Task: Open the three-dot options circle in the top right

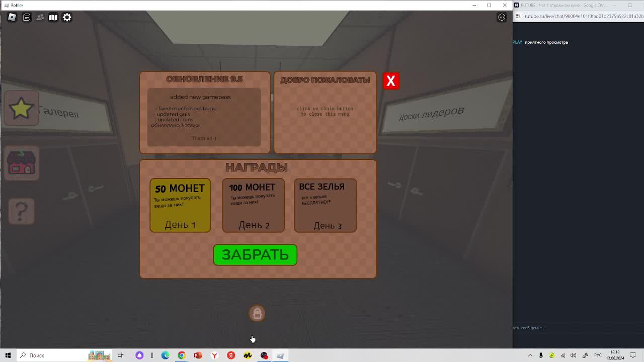Action: point(502,17)
